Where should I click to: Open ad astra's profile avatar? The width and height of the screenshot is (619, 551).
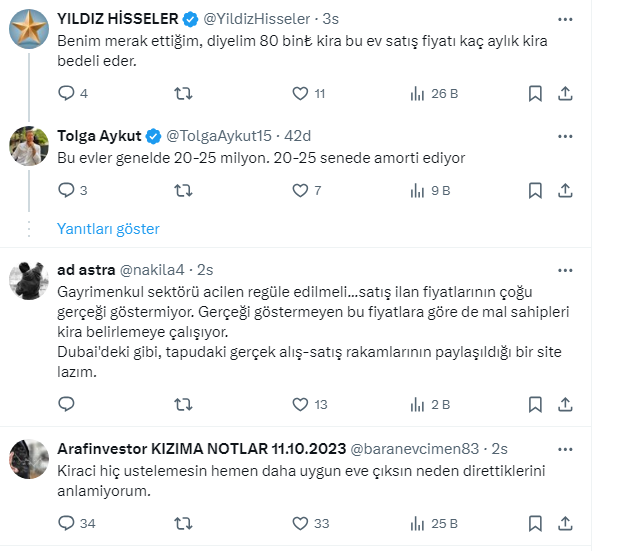(x=30, y=279)
